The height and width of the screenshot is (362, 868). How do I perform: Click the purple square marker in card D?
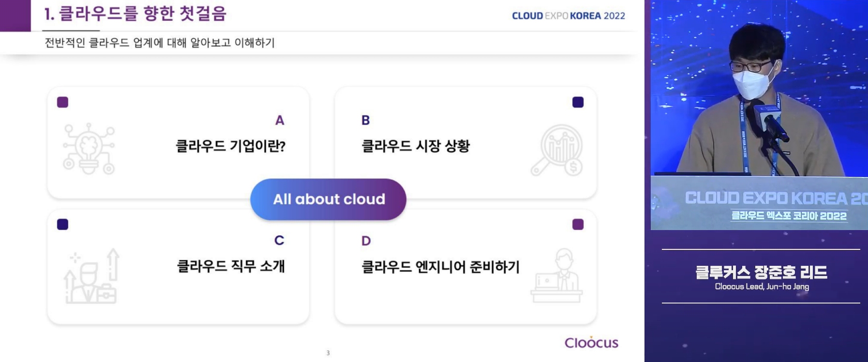coord(578,224)
